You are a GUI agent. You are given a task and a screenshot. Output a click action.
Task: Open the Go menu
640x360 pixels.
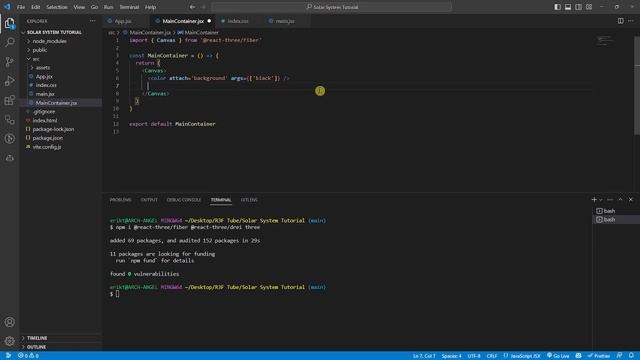[94, 7]
